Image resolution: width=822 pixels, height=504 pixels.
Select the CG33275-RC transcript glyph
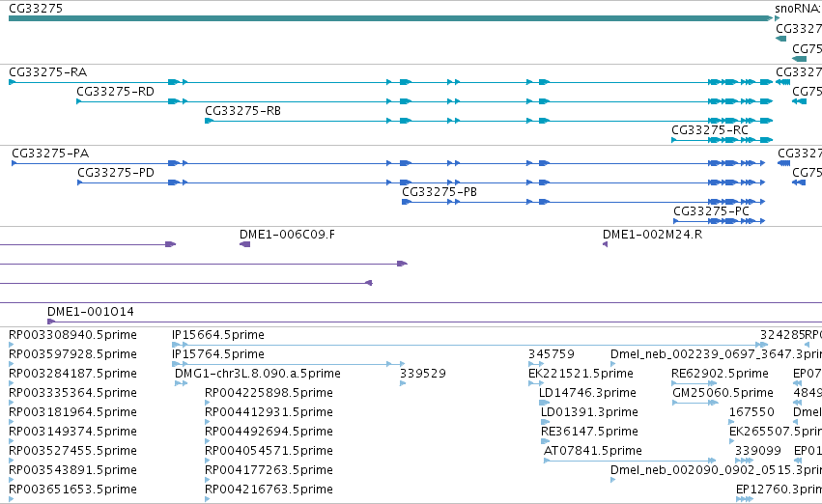(x=723, y=140)
